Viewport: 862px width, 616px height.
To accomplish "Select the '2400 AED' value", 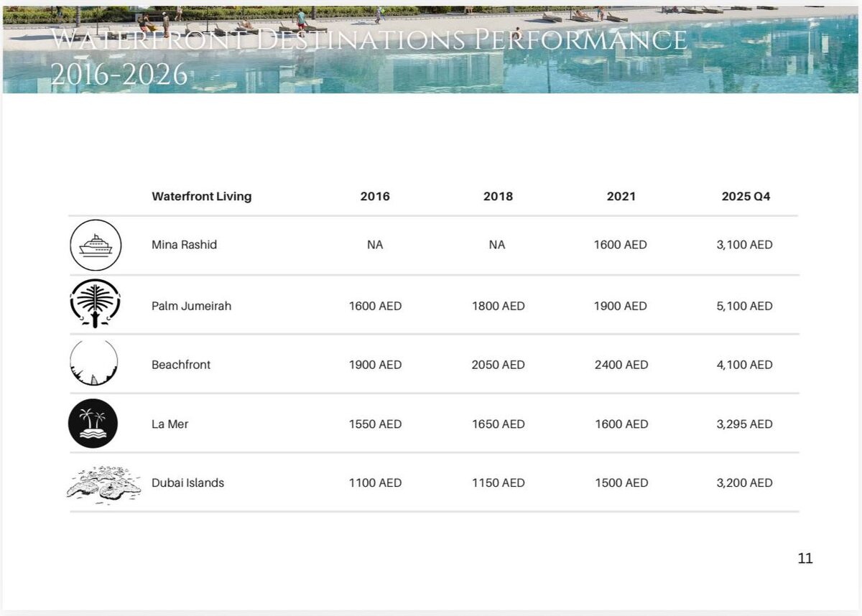I will [621, 365].
